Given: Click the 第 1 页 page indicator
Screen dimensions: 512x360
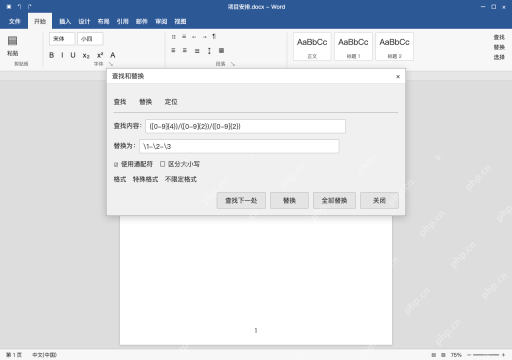Looking at the screenshot, I should click(14, 355).
